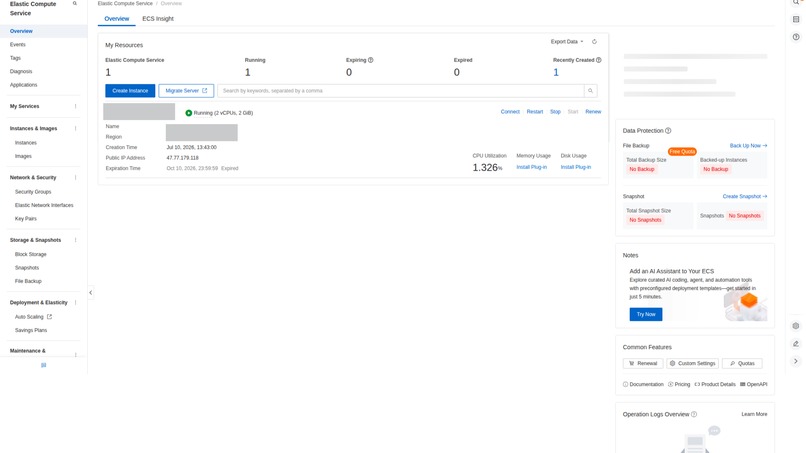This screenshot has width=806, height=453.
Task: Click the search icon beside Elastic Compute Service title
Action: pos(75,4)
